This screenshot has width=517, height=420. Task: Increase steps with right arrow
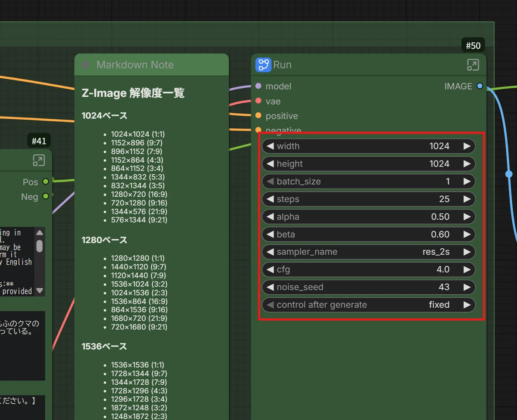467,199
